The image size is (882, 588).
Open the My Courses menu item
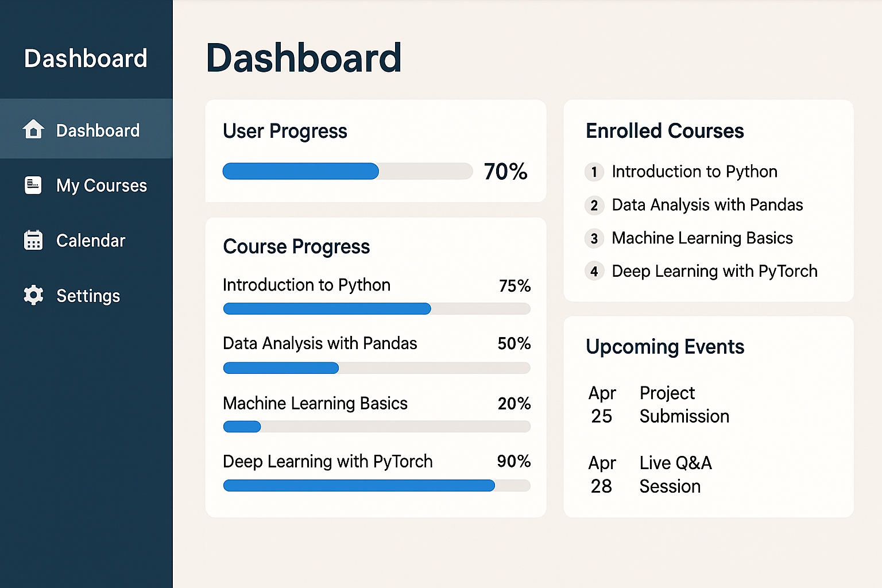click(86, 185)
